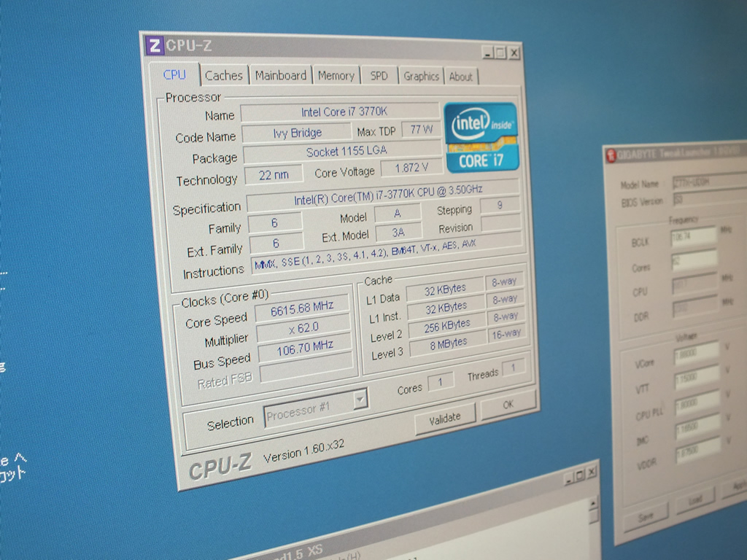Click the Ext. Model value '3A'
The image size is (747, 560).
tap(398, 233)
